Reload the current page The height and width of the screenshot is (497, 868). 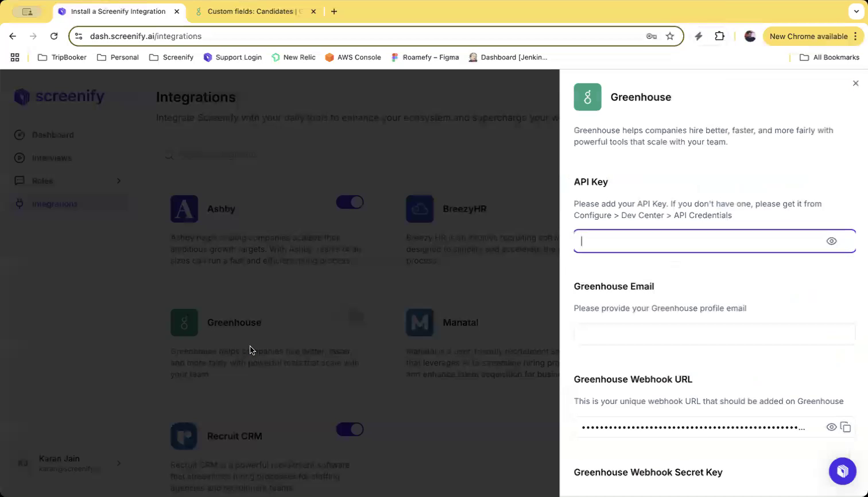tap(54, 36)
